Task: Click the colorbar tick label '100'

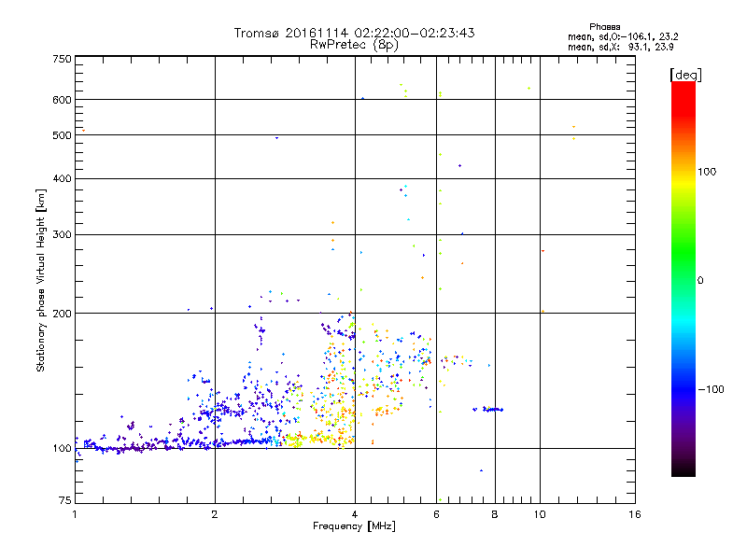Action: pos(707,172)
